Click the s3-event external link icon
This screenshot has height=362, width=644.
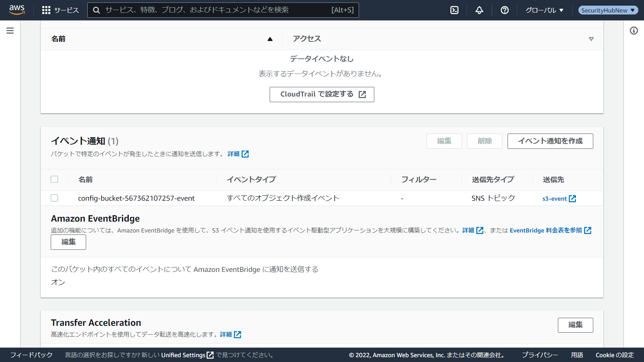pyautogui.click(x=572, y=199)
